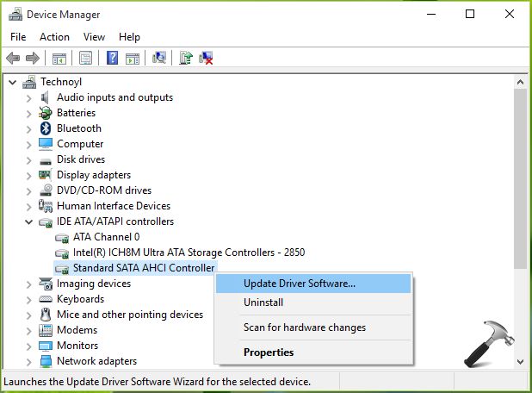Open the Properties toolbar icon
532x393 pixels.
point(85,58)
